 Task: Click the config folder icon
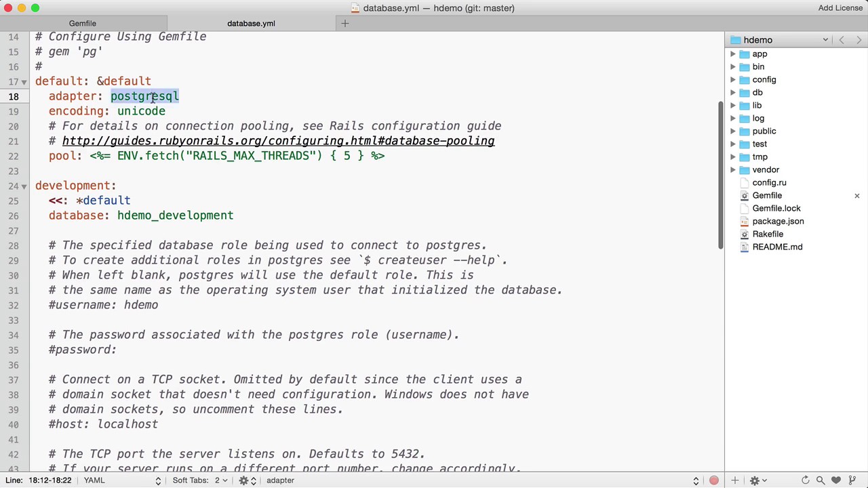745,80
